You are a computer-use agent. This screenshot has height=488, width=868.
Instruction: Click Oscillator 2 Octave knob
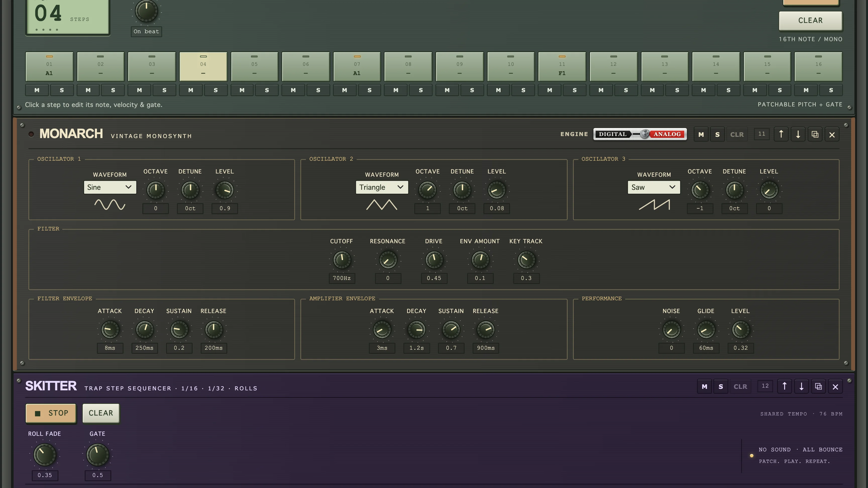tap(427, 190)
